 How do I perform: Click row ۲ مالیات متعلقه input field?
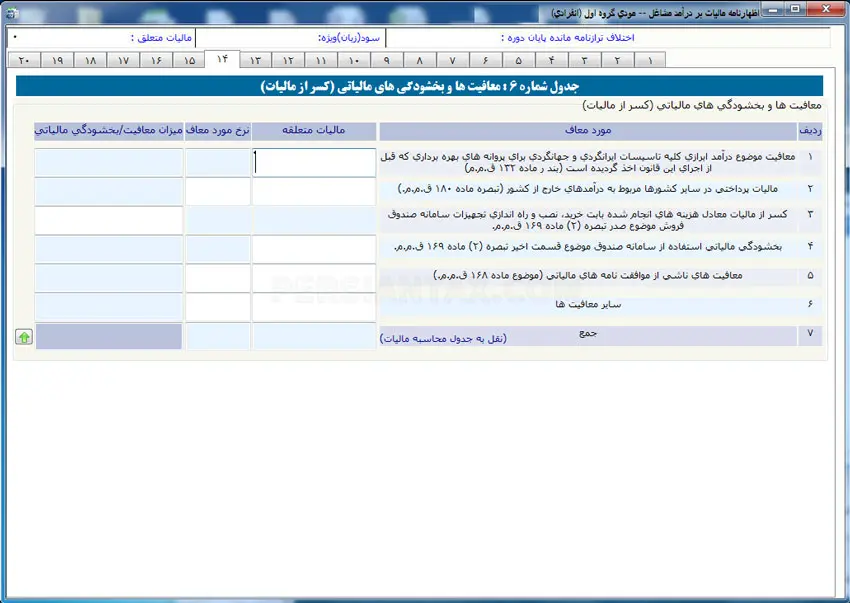coord(314,191)
